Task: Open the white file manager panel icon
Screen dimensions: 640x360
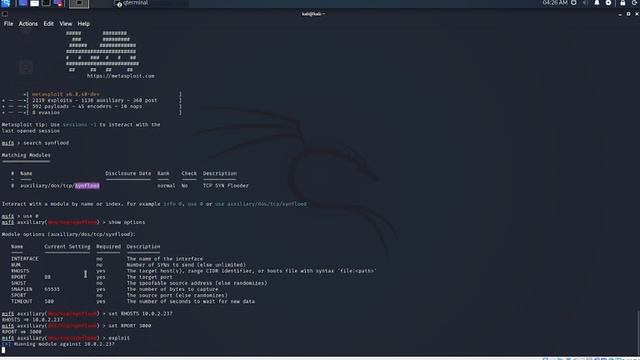Action: click(35, 3)
